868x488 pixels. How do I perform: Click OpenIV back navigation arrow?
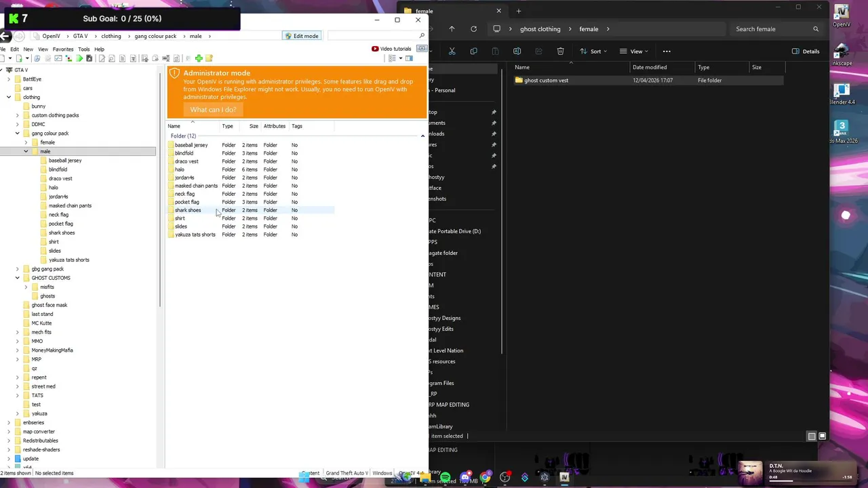[x=5, y=36]
